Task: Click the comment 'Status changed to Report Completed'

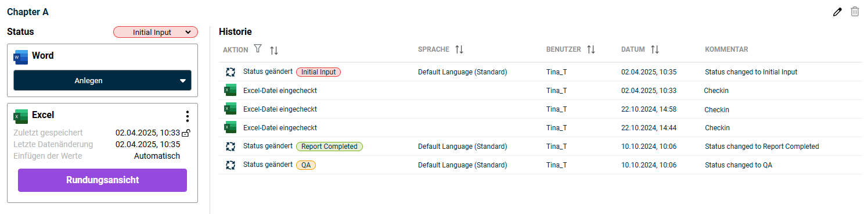Action: [x=762, y=147]
